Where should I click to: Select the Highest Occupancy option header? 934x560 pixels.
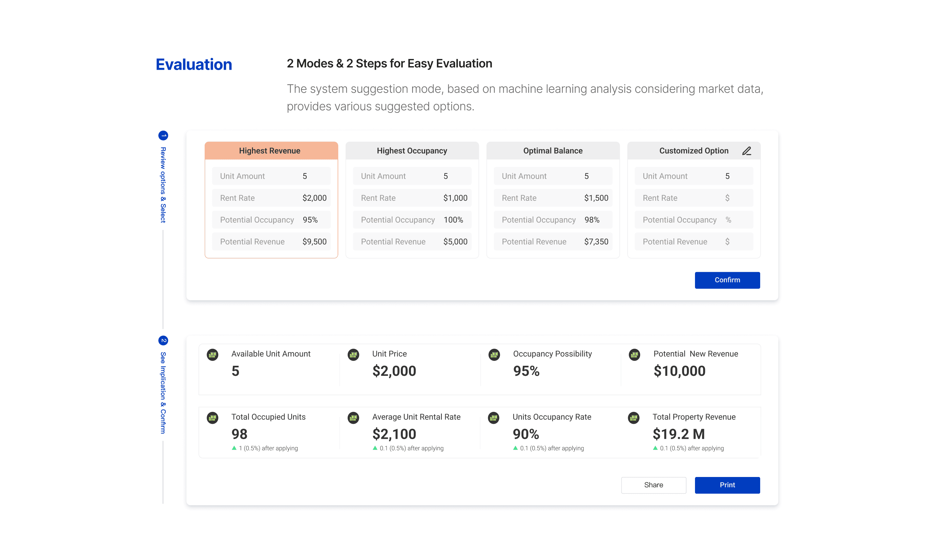pyautogui.click(x=412, y=150)
